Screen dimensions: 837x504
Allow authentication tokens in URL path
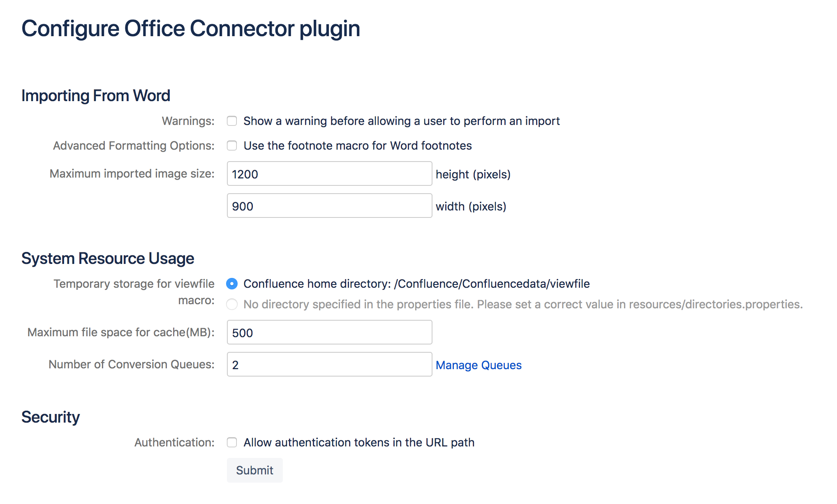click(232, 442)
